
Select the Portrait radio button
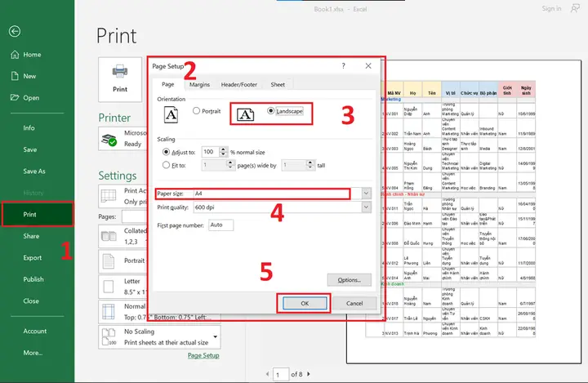pos(196,111)
